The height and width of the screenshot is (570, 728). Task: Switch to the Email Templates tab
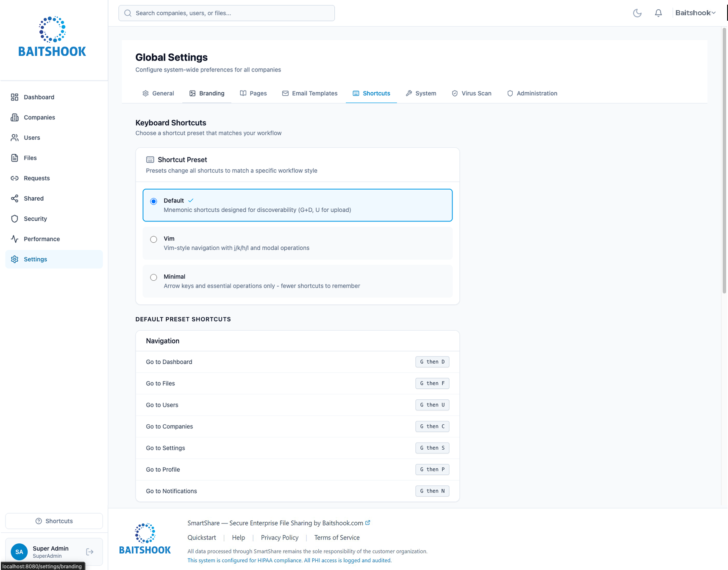pyautogui.click(x=310, y=93)
